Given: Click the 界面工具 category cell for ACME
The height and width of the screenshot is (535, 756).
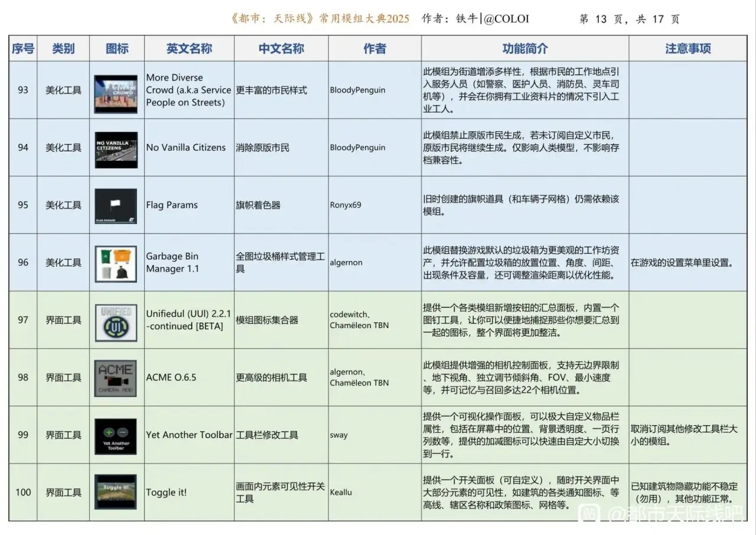Looking at the screenshot, I should 63,377.
